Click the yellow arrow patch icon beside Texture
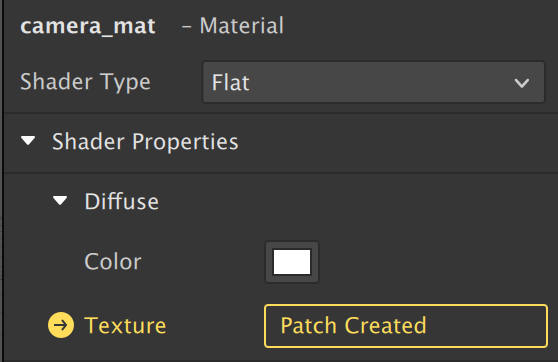Image resolution: width=558 pixels, height=362 pixels. point(61,325)
